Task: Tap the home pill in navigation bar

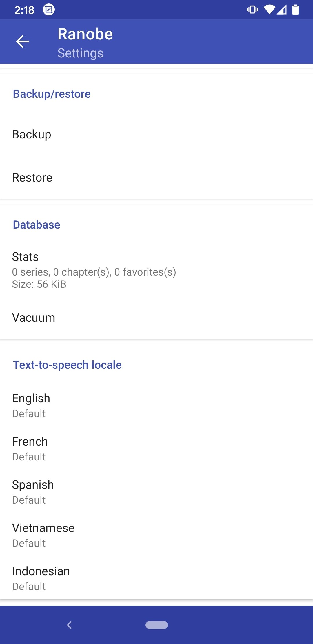Action: point(156,625)
